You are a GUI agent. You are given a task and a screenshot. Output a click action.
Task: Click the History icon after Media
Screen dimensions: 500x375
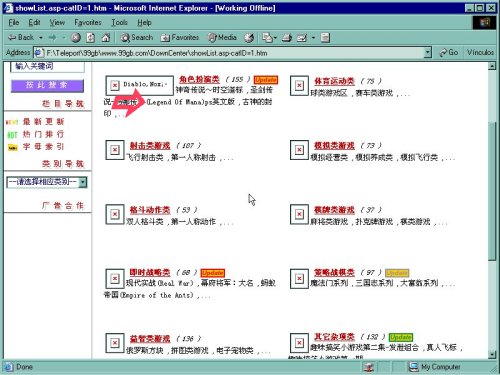249,38
